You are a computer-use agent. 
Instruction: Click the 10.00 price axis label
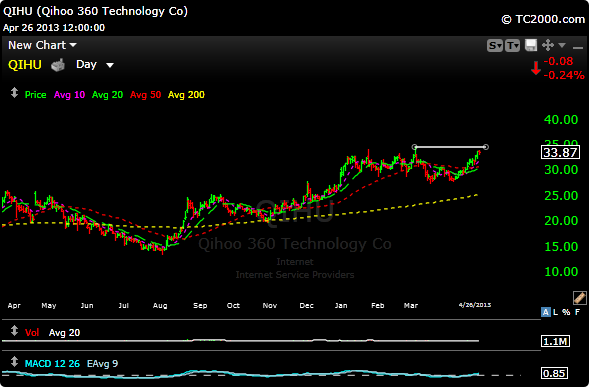(561, 272)
